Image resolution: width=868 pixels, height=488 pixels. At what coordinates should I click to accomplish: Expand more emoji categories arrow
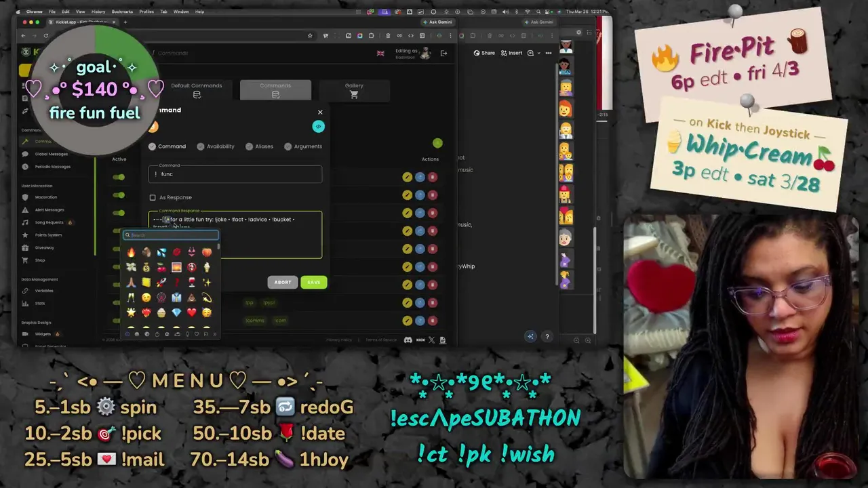(215, 334)
